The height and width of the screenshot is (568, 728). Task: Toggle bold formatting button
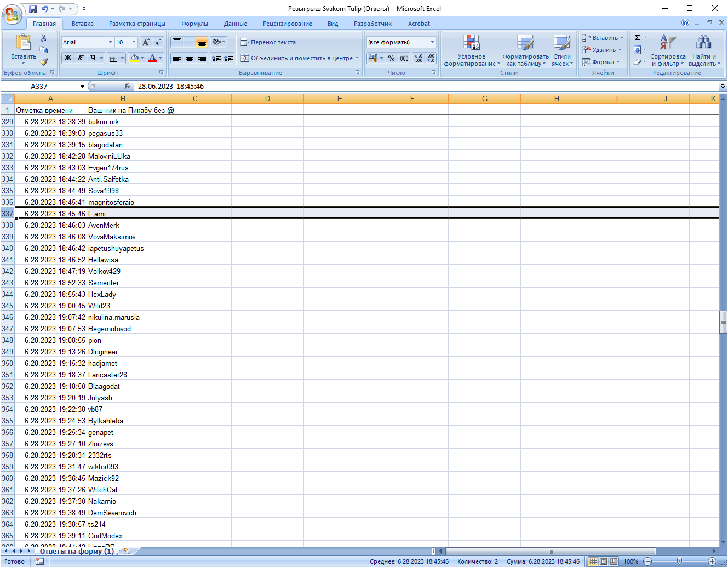(68, 58)
